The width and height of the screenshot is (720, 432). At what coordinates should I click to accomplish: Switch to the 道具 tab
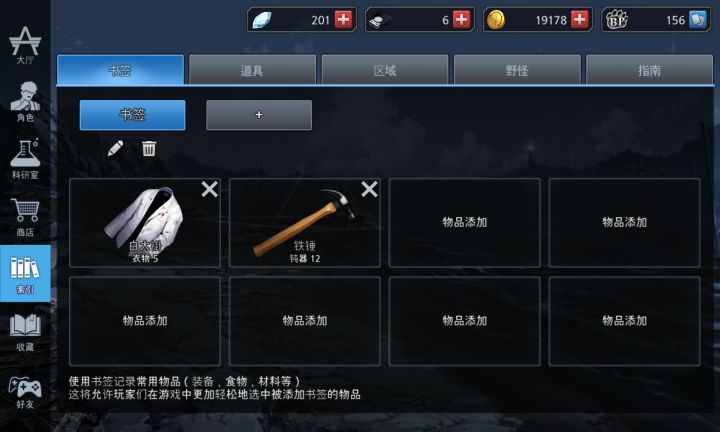252,70
